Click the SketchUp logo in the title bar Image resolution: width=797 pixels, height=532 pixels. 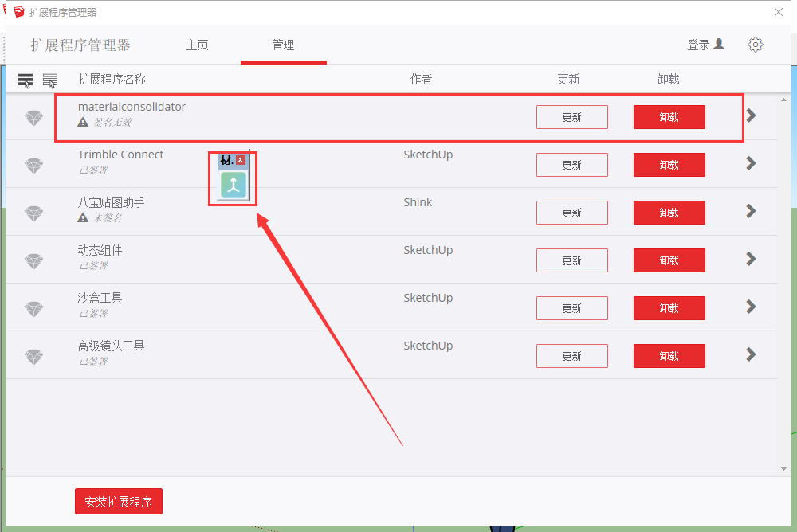pyautogui.click(x=19, y=12)
